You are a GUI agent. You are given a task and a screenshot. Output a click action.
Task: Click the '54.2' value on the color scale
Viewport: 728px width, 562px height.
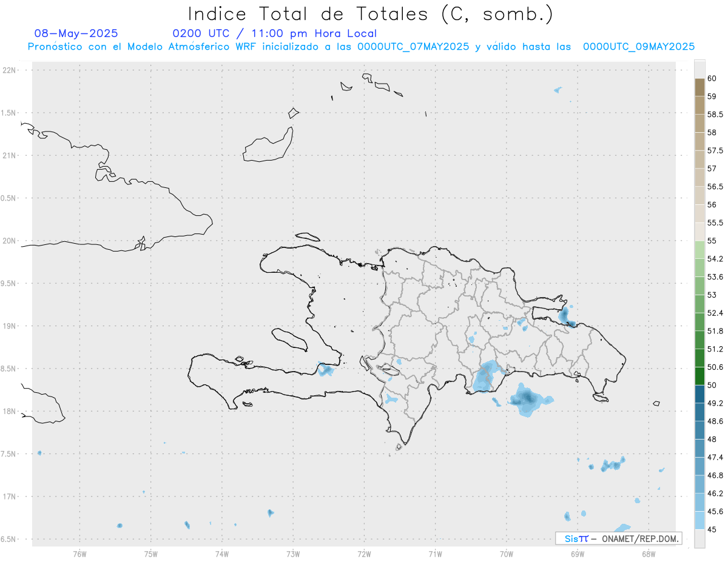click(715, 259)
